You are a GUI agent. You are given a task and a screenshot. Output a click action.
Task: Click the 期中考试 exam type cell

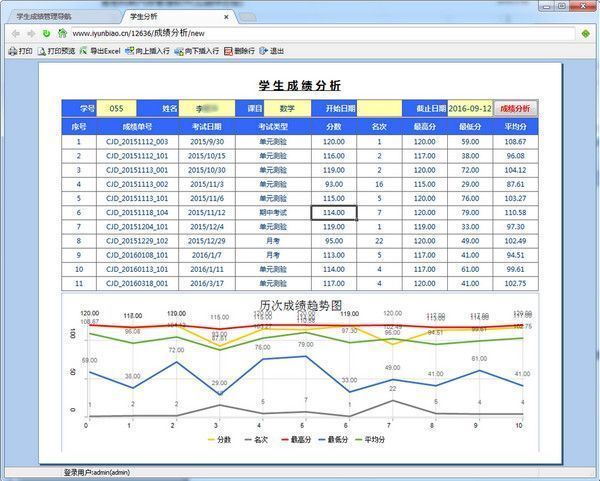(x=273, y=213)
